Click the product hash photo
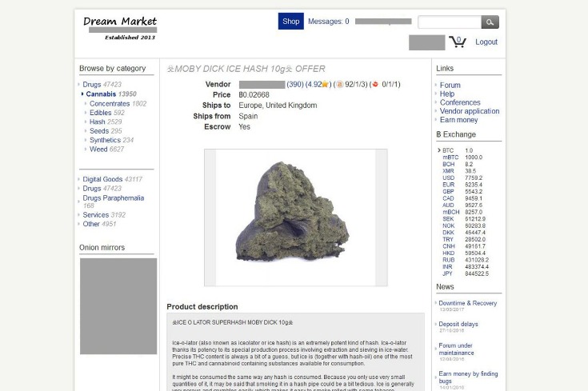 tap(295, 217)
